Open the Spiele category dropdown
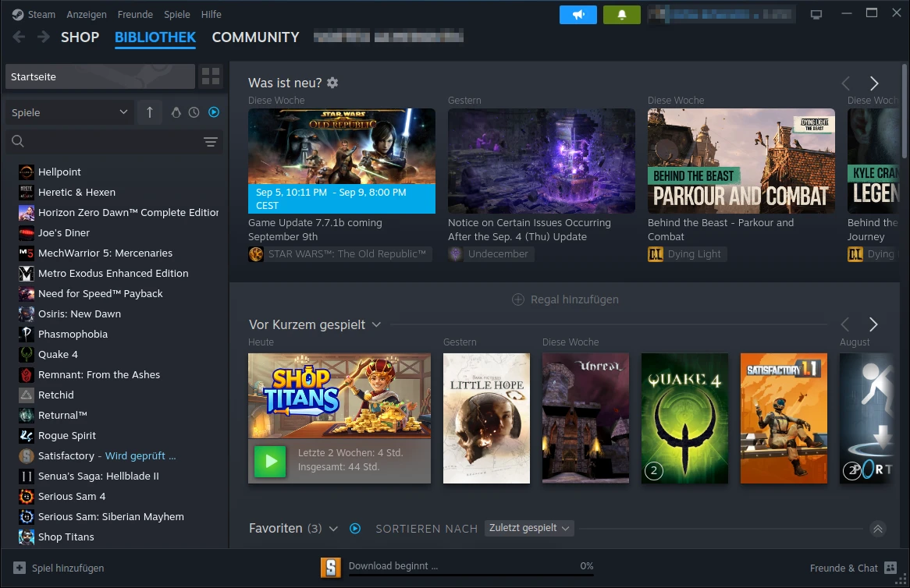Viewport: 910px width, 588px height. coord(69,112)
